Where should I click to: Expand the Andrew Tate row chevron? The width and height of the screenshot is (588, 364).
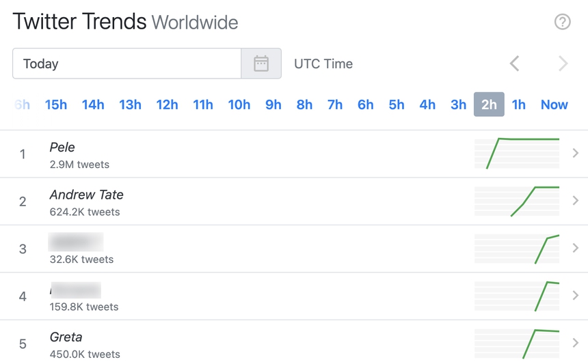tap(575, 201)
